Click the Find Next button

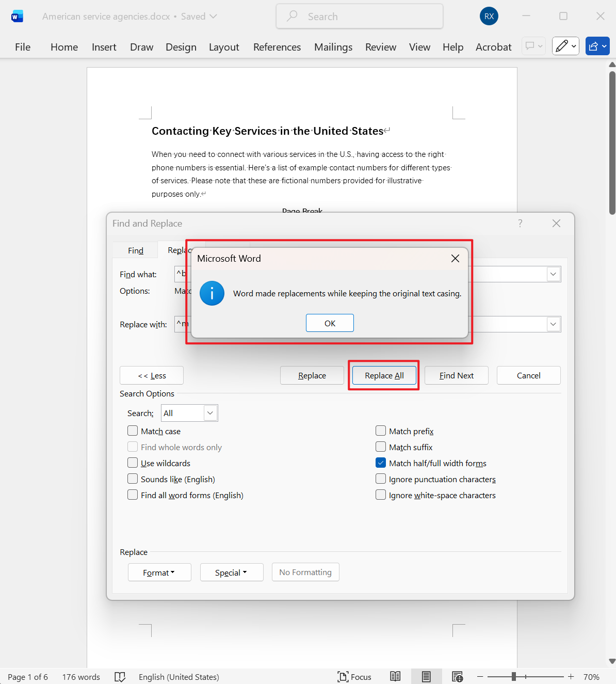coord(456,376)
